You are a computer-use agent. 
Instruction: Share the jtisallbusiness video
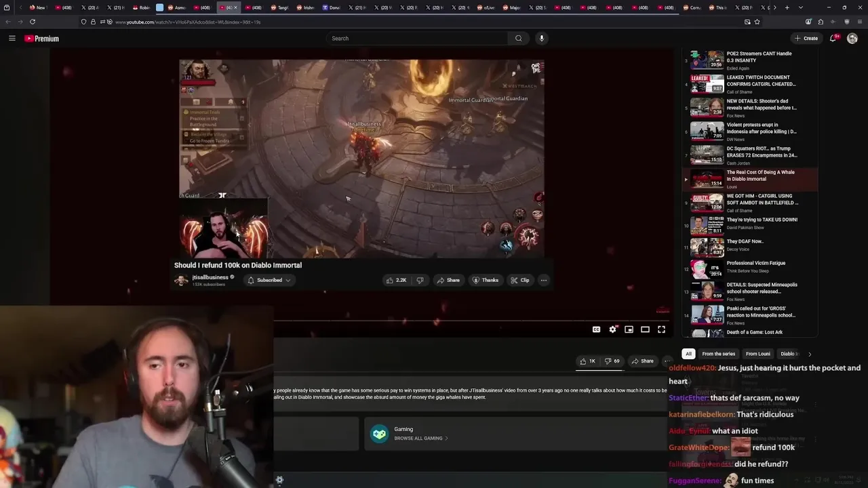tap(448, 280)
